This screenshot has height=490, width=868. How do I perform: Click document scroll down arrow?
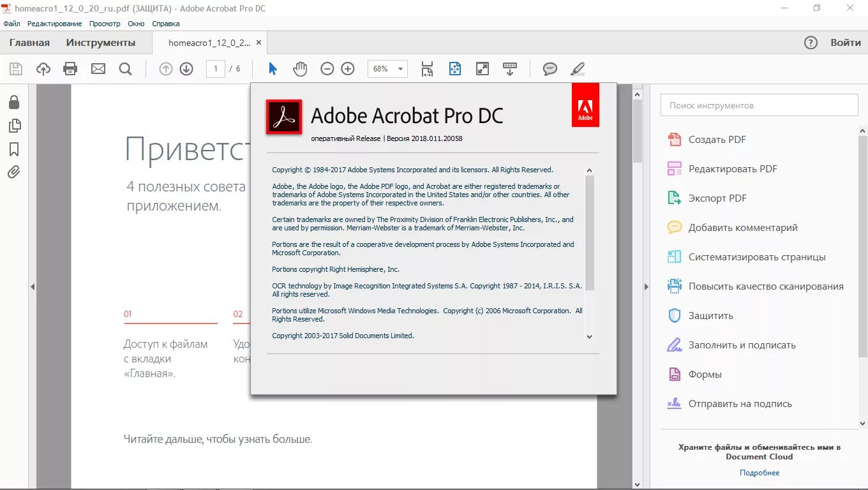(x=637, y=485)
